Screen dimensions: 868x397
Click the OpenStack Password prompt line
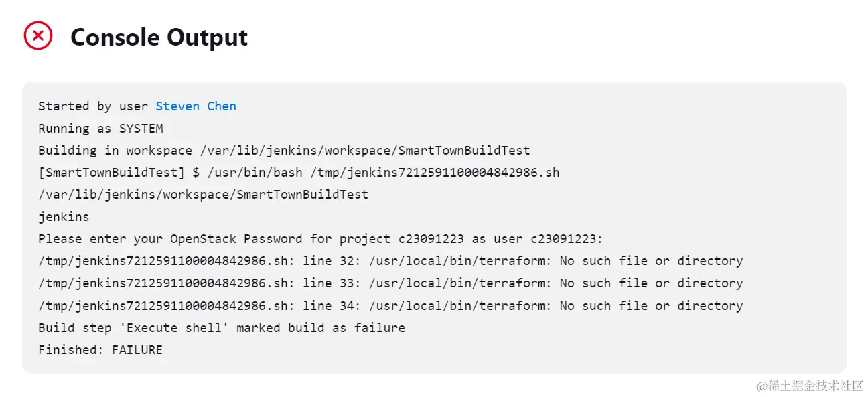[321, 239]
